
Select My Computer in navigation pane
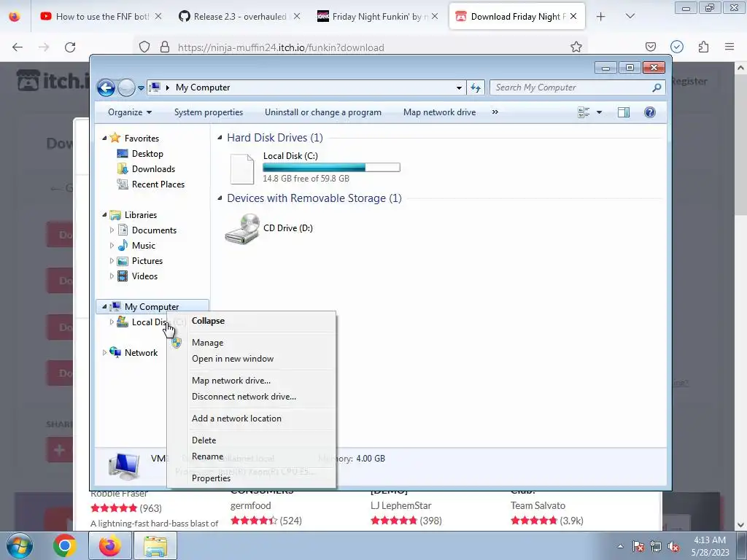[x=152, y=307]
